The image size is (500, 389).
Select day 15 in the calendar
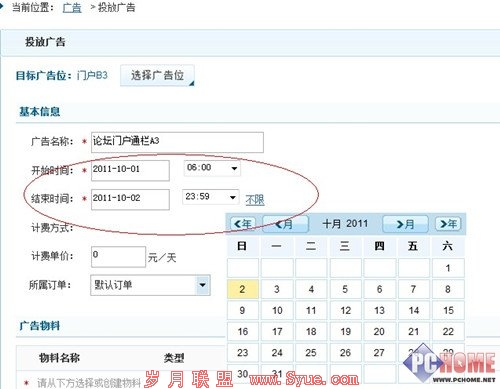coord(448,310)
